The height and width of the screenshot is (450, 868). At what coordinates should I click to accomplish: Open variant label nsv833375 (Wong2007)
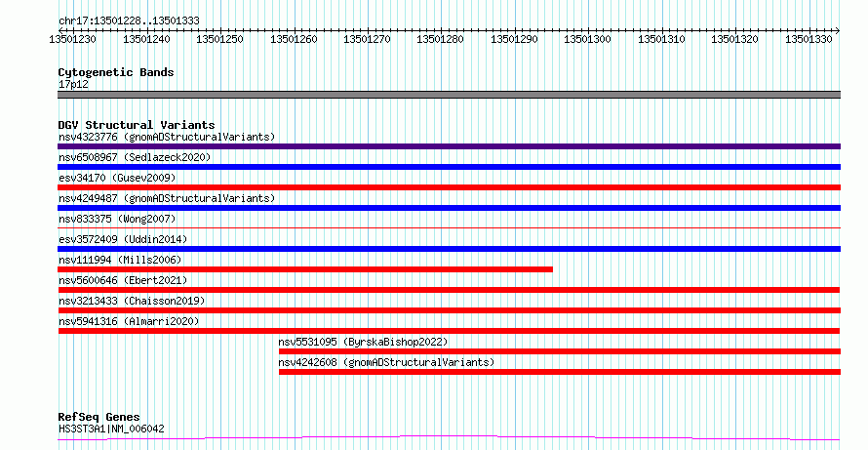pos(117,219)
